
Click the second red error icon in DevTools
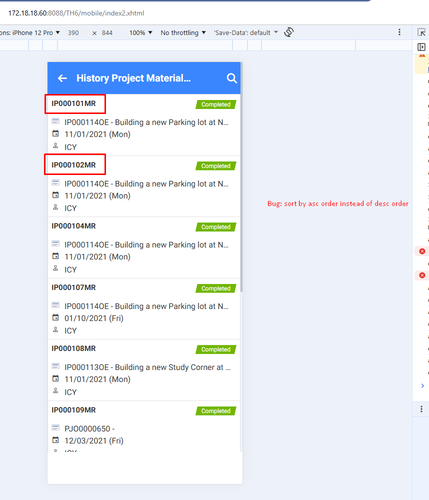[422, 275]
